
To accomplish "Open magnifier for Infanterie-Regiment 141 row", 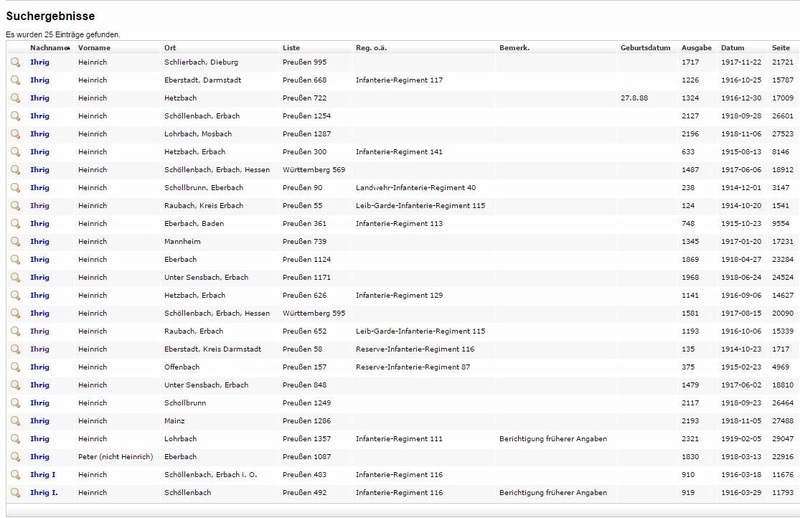I will [15, 152].
